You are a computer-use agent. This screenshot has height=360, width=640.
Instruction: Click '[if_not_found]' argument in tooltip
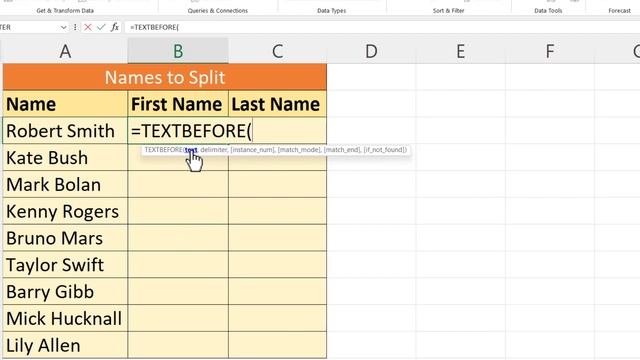[x=384, y=150]
